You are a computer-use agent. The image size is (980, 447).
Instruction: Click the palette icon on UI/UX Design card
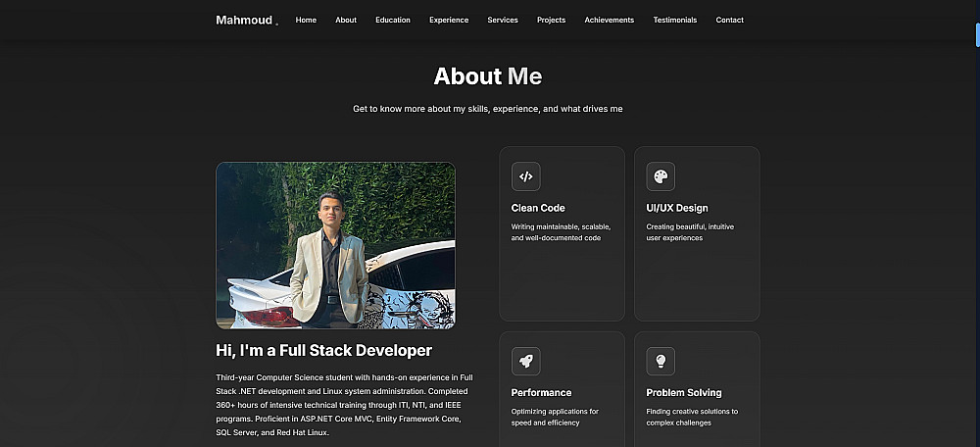click(661, 176)
